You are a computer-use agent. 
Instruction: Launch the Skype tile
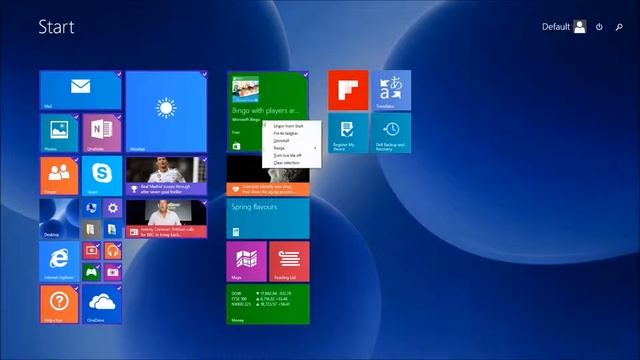[102, 176]
